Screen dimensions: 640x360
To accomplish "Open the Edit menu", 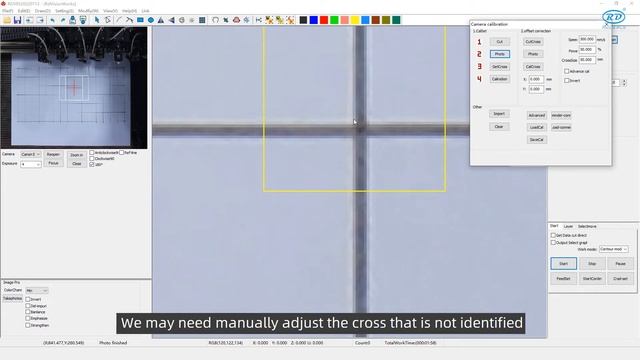I will 24,11.
